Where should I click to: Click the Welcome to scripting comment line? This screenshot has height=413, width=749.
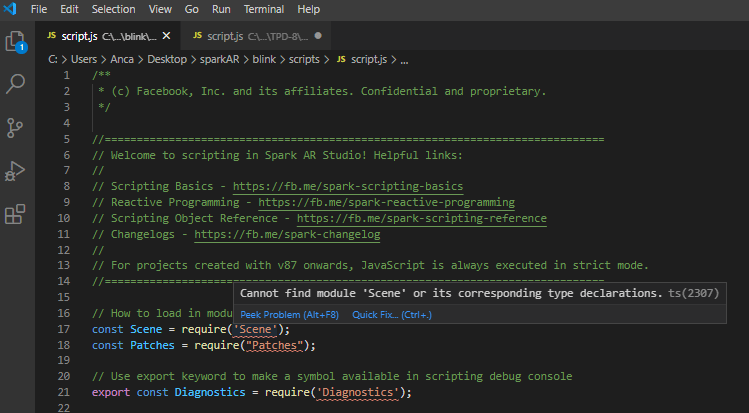click(x=277, y=155)
